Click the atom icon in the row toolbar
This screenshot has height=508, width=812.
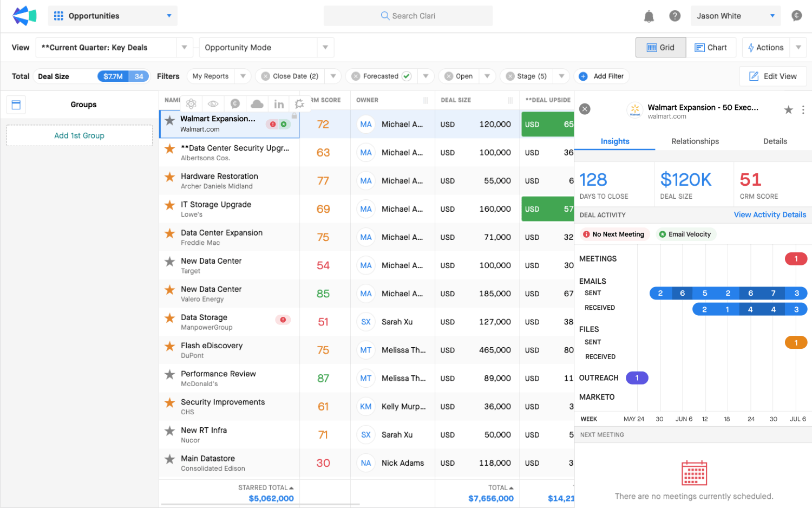[x=191, y=104]
